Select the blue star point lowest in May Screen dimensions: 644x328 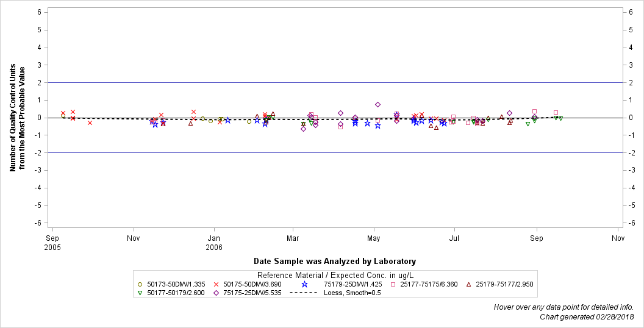[x=378, y=126]
